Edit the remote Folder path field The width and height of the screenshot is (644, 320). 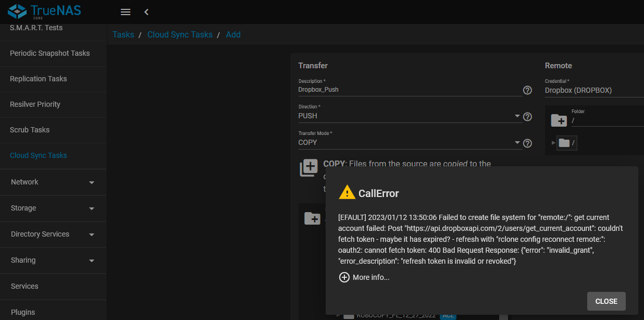pos(608,120)
